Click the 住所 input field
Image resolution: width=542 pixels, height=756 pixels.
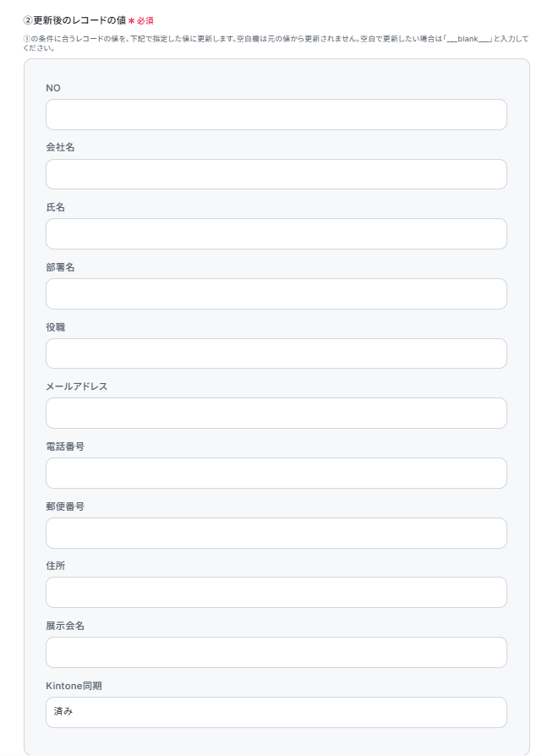pyautogui.click(x=276, y=593)
